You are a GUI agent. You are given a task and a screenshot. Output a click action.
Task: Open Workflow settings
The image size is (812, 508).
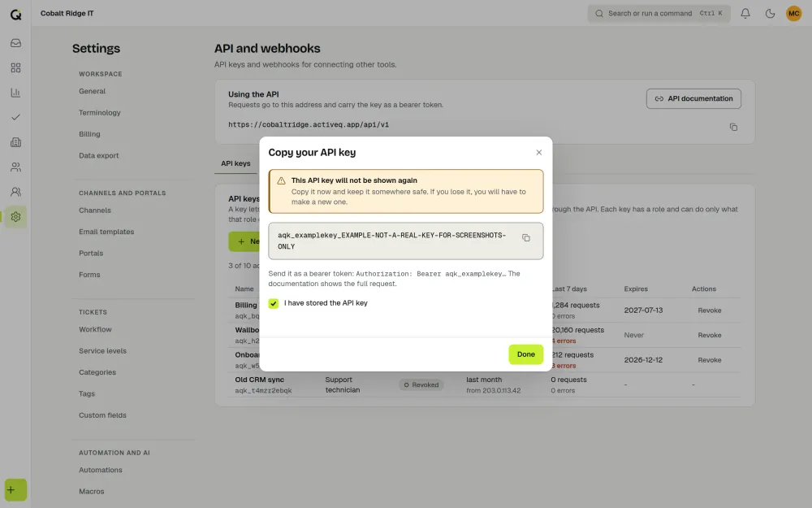[95, 329]
